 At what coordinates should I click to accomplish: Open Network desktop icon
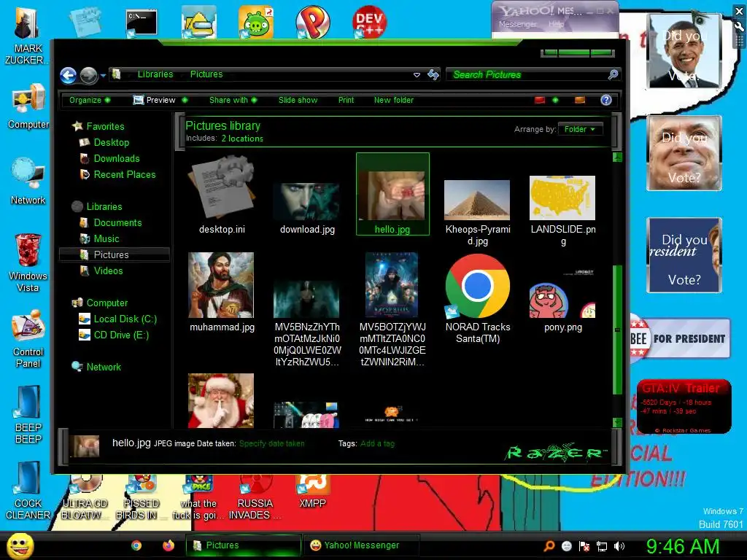(28, 181)
